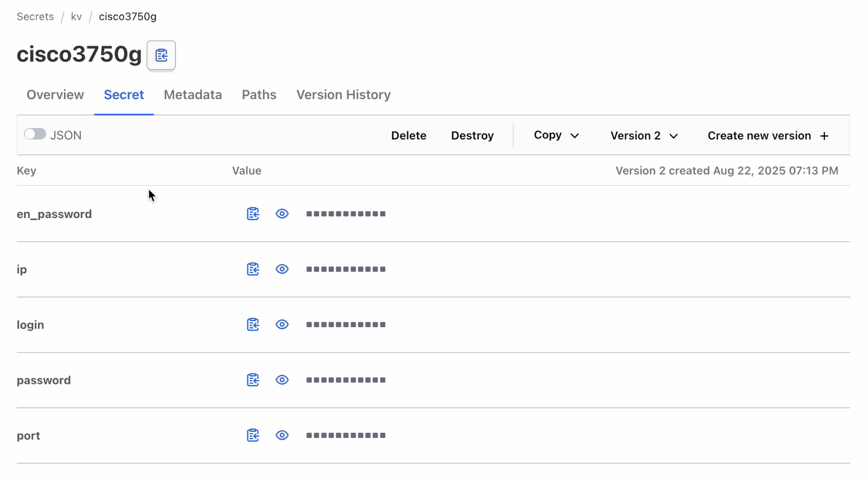
Task: Copy the password value to clipboard
Action: [253, 380]
